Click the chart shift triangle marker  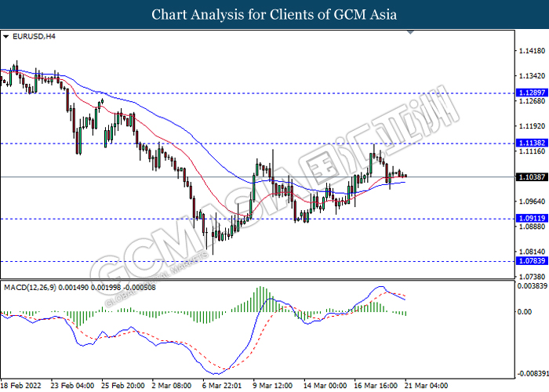(x=411, y=32)
